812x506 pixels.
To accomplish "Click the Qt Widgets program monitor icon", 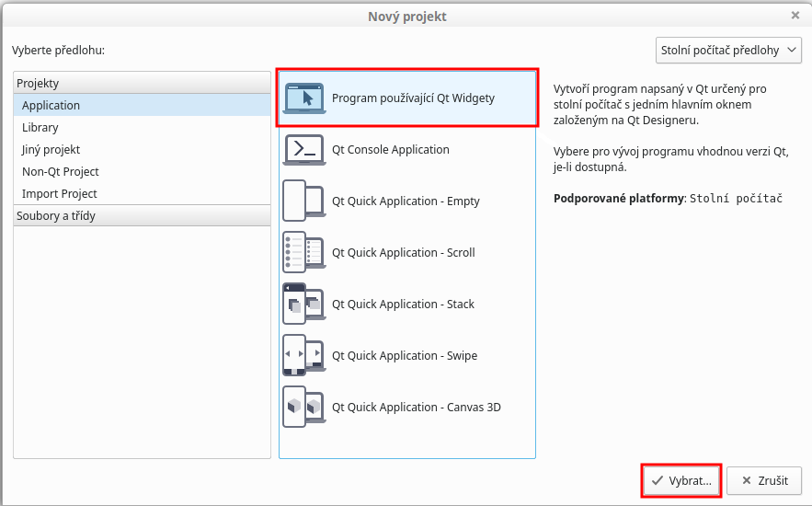I will point(303,98).
